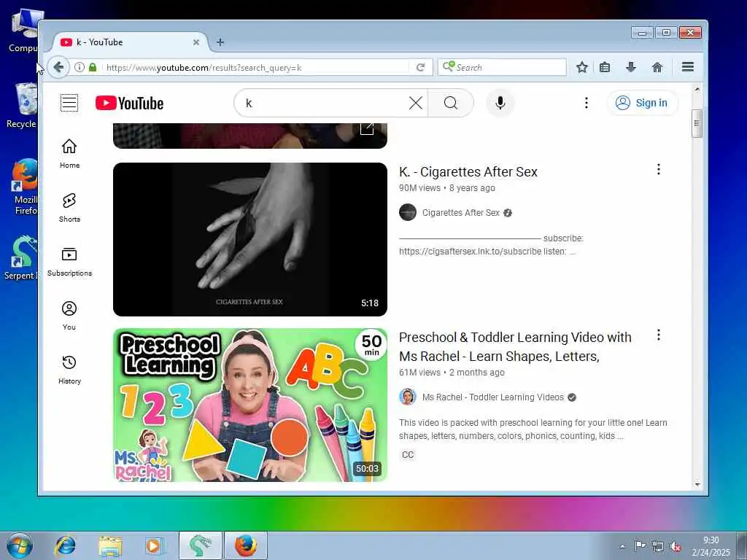Click Firefox taskbar button
The height and width of the screenshot is (560, 747).
(x=245, y=545)
